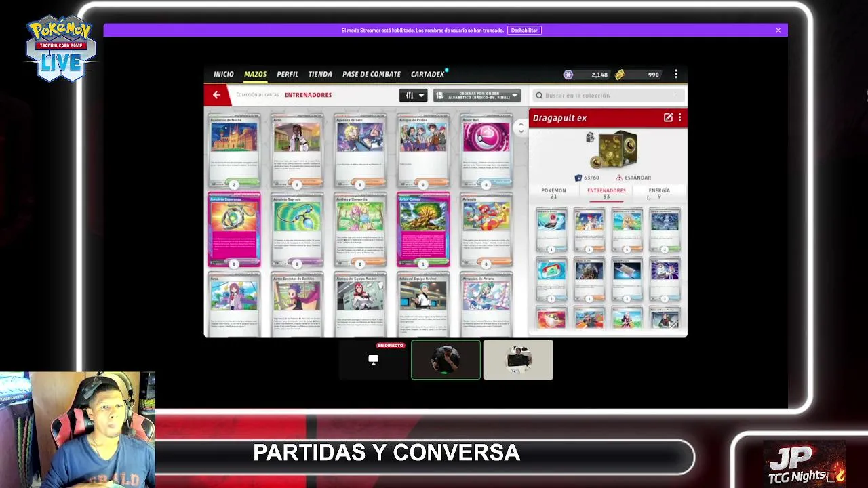Click the EN DIRECTO live badge
Image resolution: width=868 pixels, height=488 pixels.
point(390,346)
